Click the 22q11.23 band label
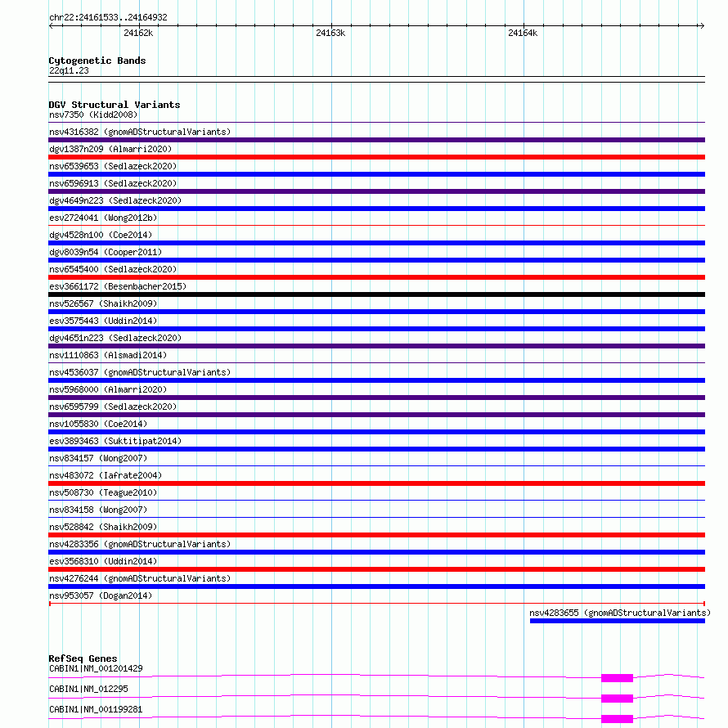The image size is (728, 728). click(70, 70)
